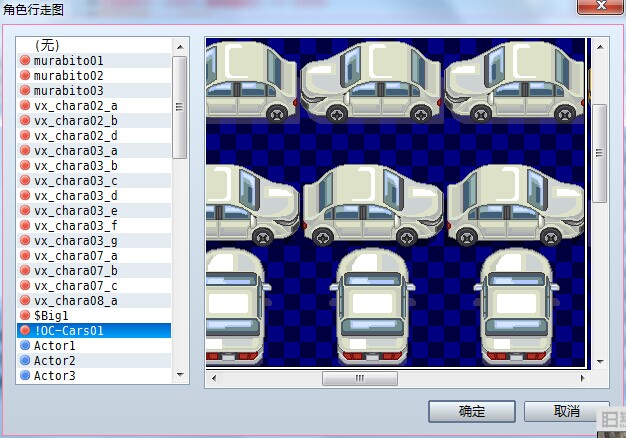Click blue dot icon beside Actor3
This screenshot has height=438, width=626.
click(25, 375)
